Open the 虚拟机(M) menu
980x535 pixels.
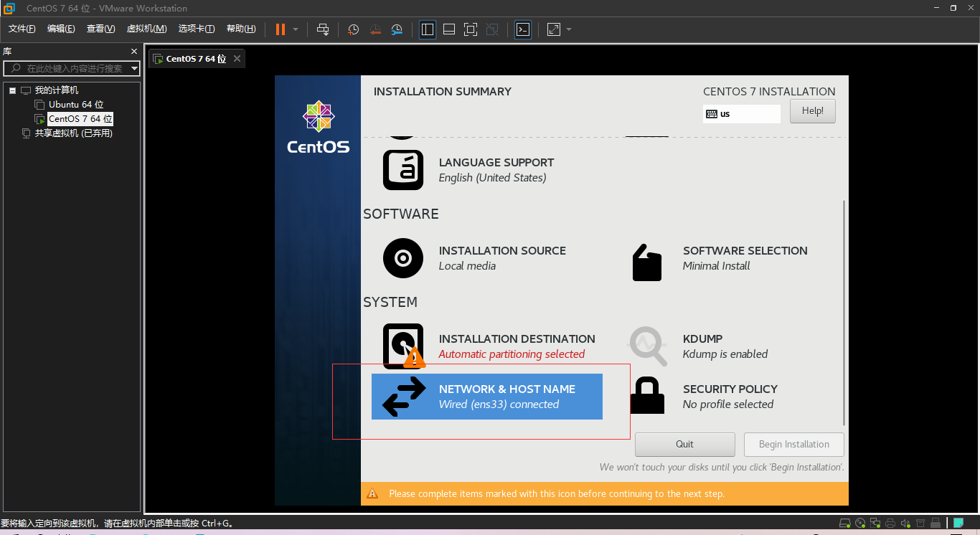point(147,29)
